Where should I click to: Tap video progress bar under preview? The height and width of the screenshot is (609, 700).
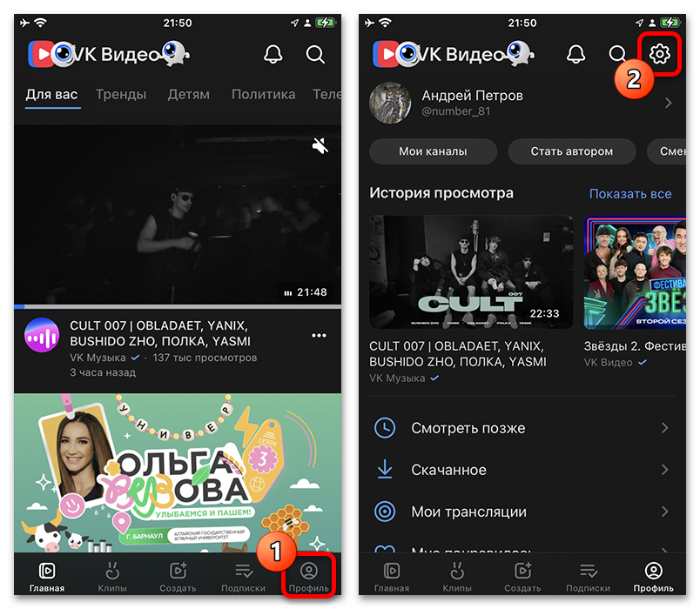click(x=178, y=306)
